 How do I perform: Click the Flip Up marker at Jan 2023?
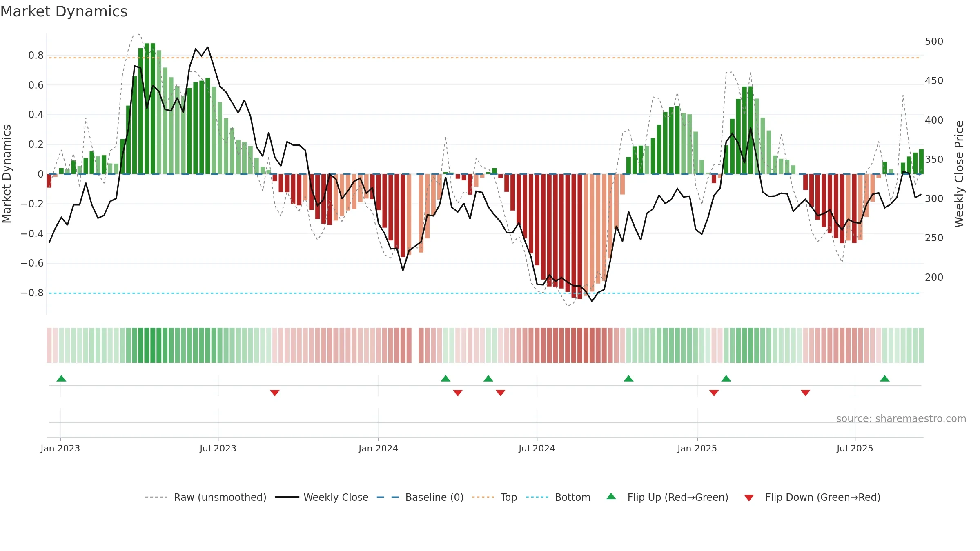(x=61, y=379)
